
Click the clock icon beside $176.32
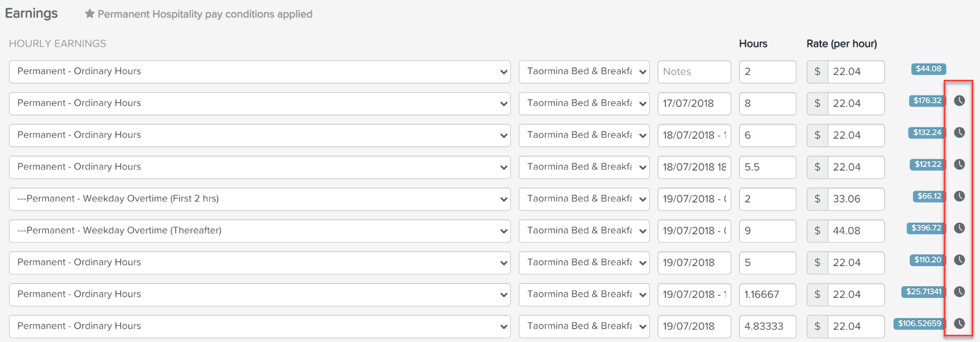coord(959,101)
